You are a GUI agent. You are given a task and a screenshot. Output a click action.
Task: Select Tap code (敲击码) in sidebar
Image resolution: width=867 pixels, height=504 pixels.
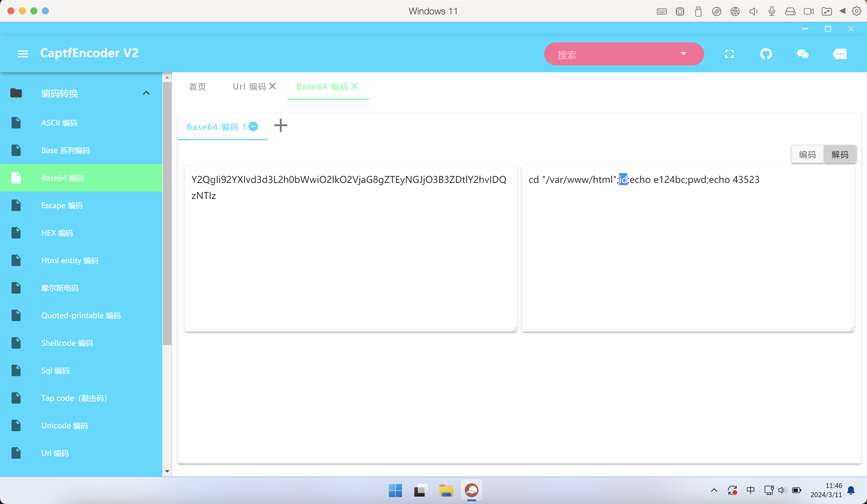click(81, 398)
